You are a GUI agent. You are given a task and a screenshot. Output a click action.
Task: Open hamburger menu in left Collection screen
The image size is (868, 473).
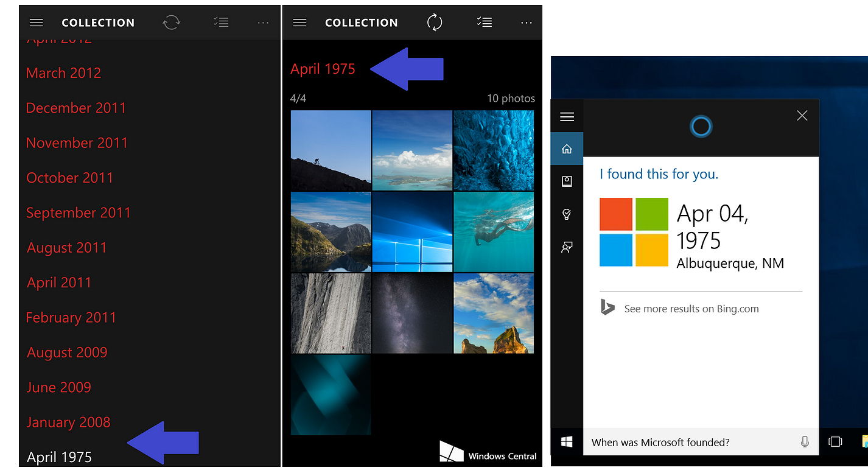coord(37,23)
